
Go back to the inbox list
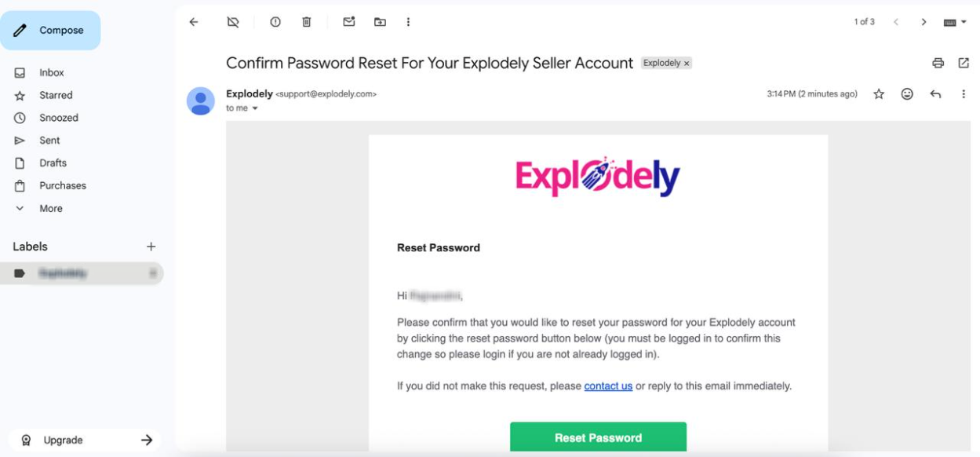click(x=194, y=22)
